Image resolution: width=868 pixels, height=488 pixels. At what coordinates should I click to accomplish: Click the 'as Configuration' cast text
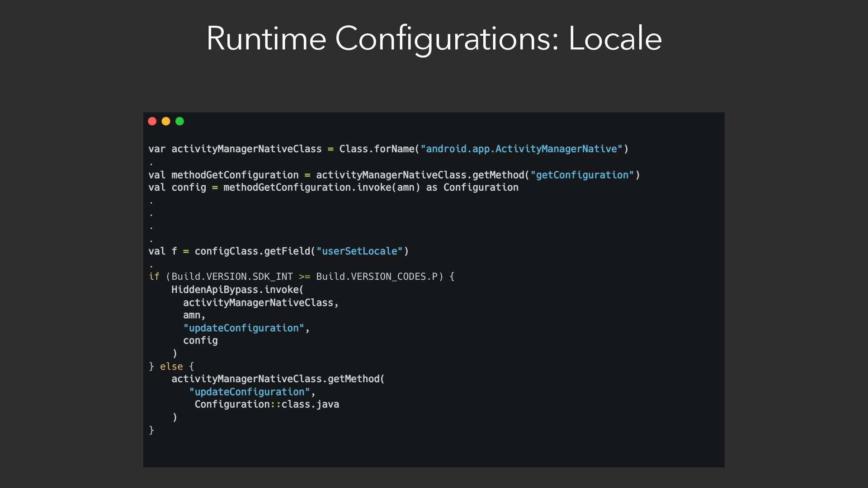[472, 188]
